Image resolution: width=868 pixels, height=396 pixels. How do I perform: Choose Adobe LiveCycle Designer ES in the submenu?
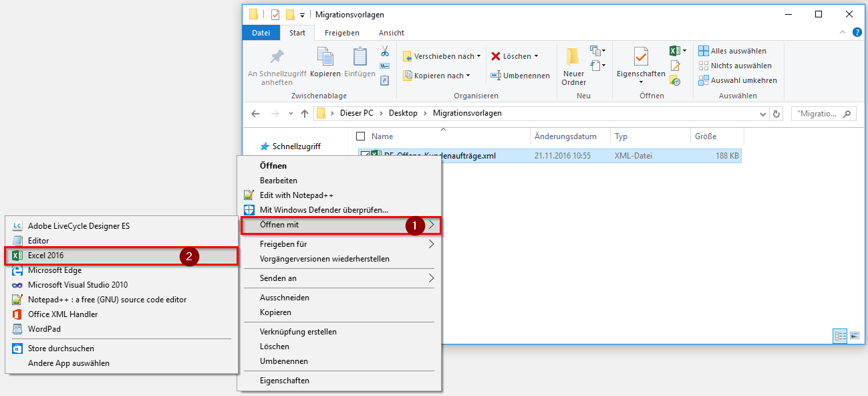[x=122, y=226]
